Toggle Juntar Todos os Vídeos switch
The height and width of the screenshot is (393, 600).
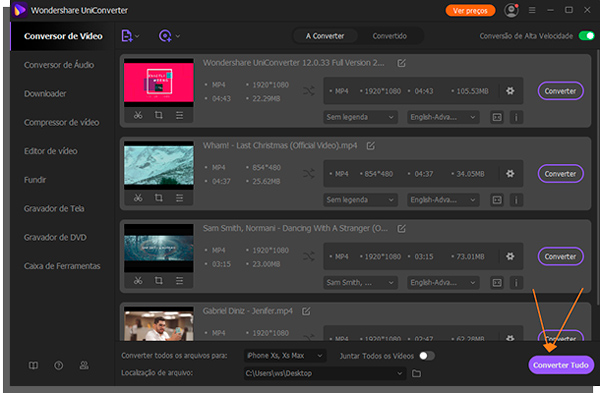(427, 356)
